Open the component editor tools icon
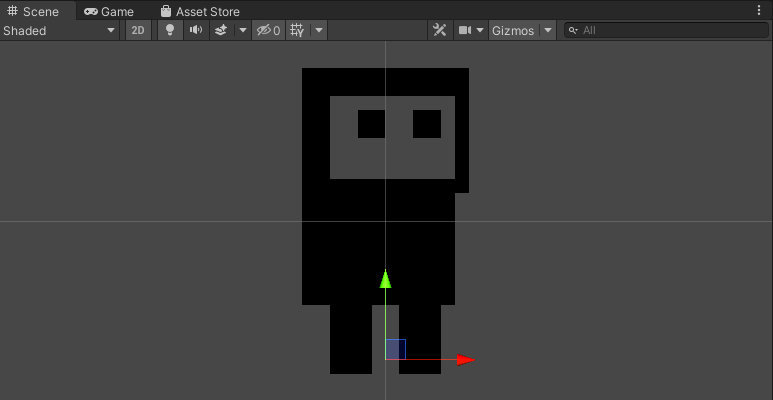 [439, 31]
